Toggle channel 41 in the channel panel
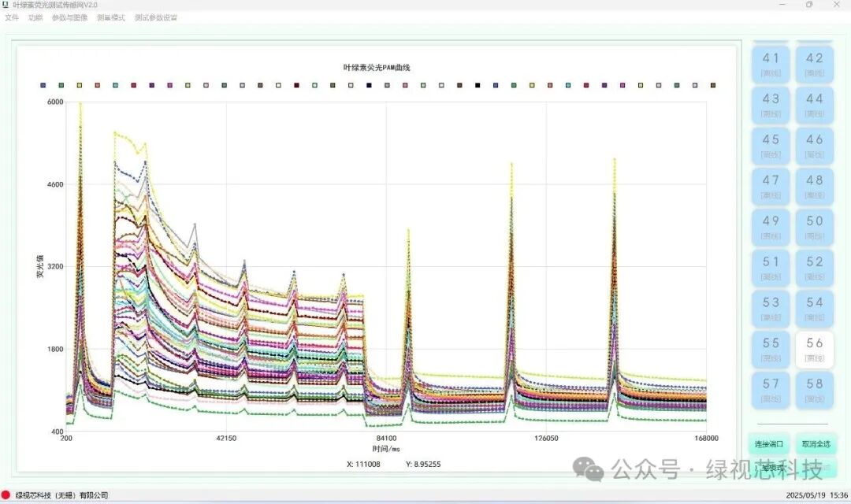Screen dimensions: 851x504 point(770,64)
